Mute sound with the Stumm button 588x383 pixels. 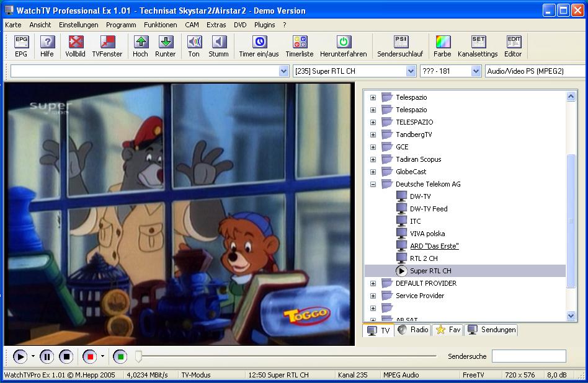(x=218, y=46)
